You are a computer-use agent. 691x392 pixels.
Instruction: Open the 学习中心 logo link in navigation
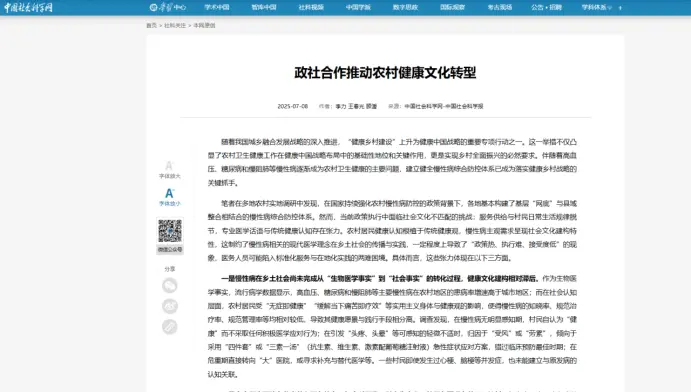coord(168,7)
